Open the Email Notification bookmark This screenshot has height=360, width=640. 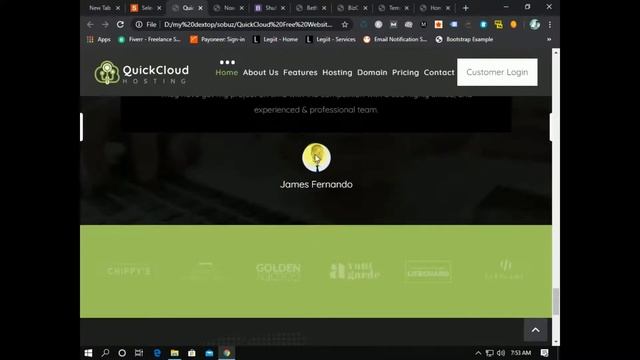(x=395, y=39)
